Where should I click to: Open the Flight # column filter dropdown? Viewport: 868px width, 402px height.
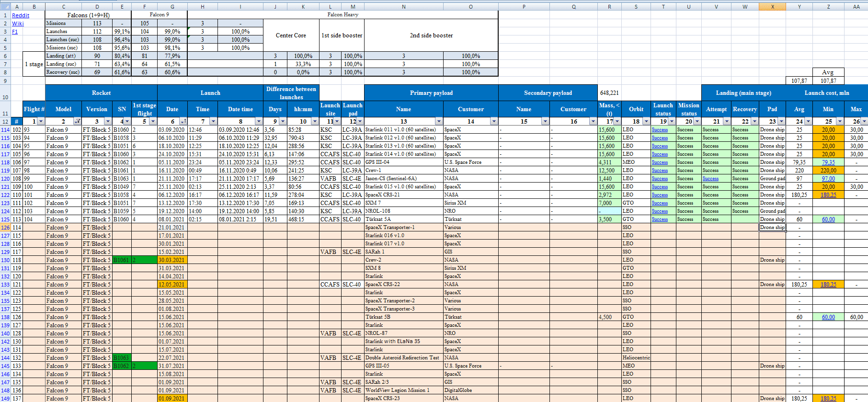40,122
